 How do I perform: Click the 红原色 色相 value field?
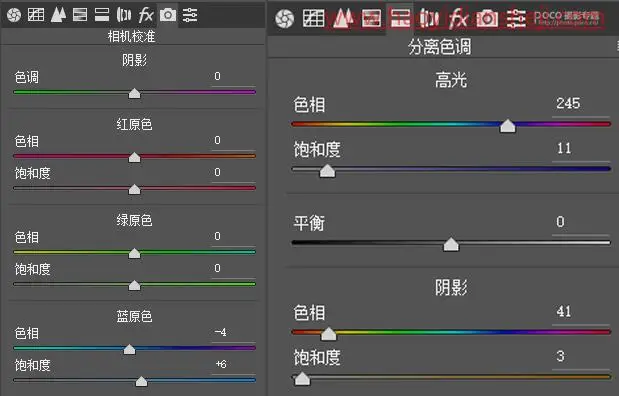tap(233, 141)
